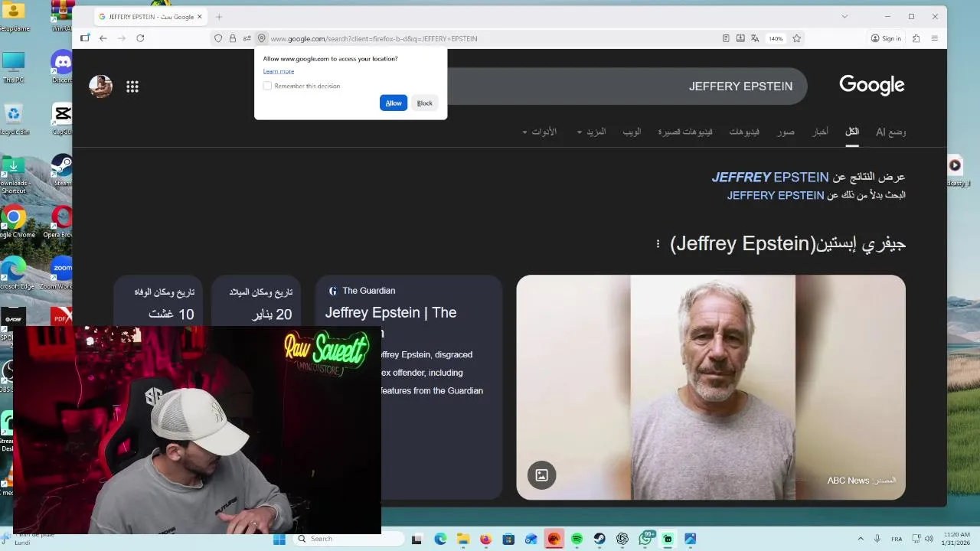Open the Firefox extensions icon
Image resolution: width=980 pixels, height=551 pixels.
point(916,38)
